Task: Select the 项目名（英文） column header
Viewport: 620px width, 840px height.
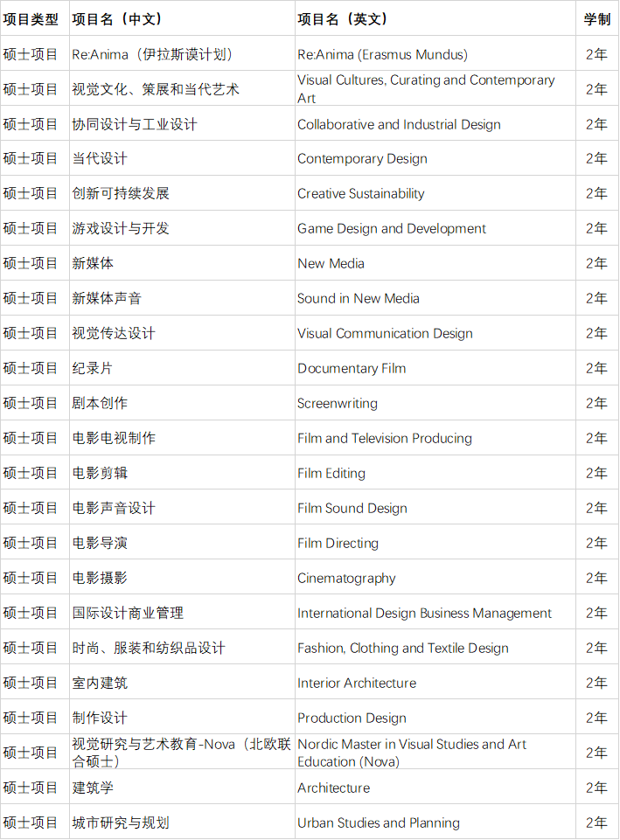Action: coord(435,18)
